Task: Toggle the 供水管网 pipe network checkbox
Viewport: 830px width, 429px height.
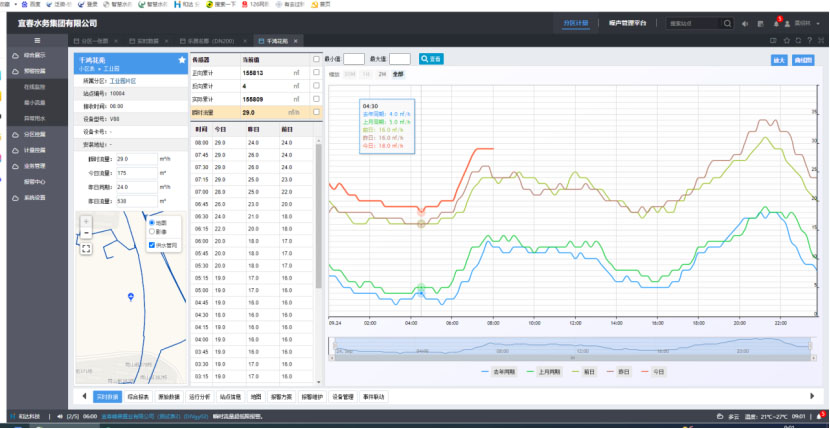Action: (152, 245)
